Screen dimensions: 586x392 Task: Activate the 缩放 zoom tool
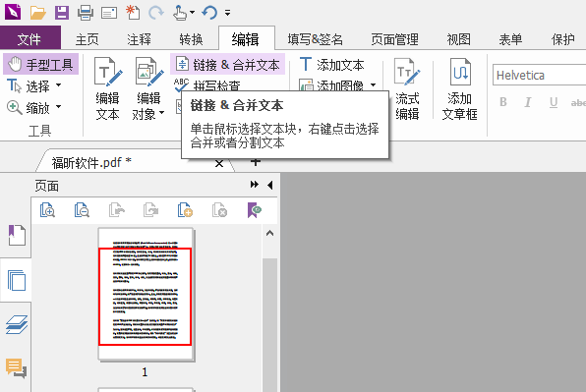pyautogui.click(x=29, y=108)
